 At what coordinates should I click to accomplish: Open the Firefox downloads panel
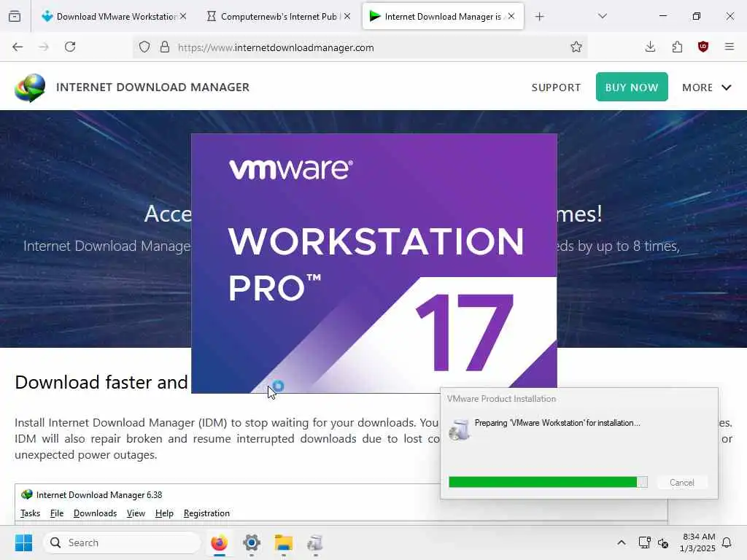click(650, 47)
